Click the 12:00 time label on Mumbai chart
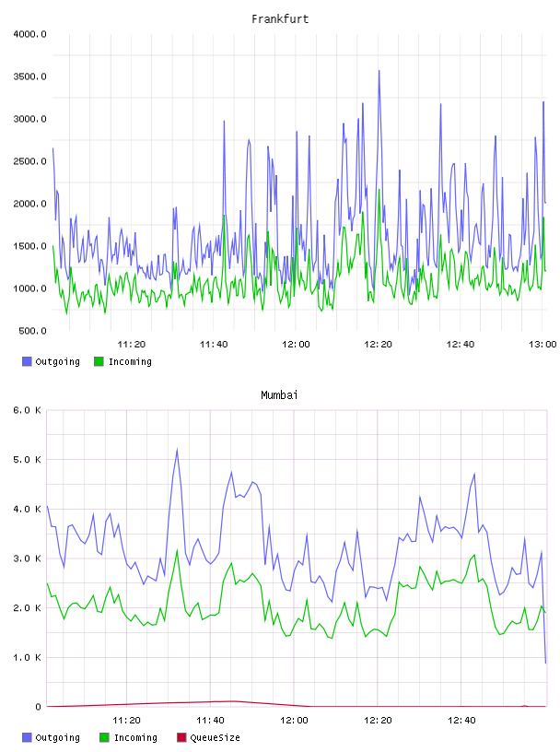 [x=294, y=721]
